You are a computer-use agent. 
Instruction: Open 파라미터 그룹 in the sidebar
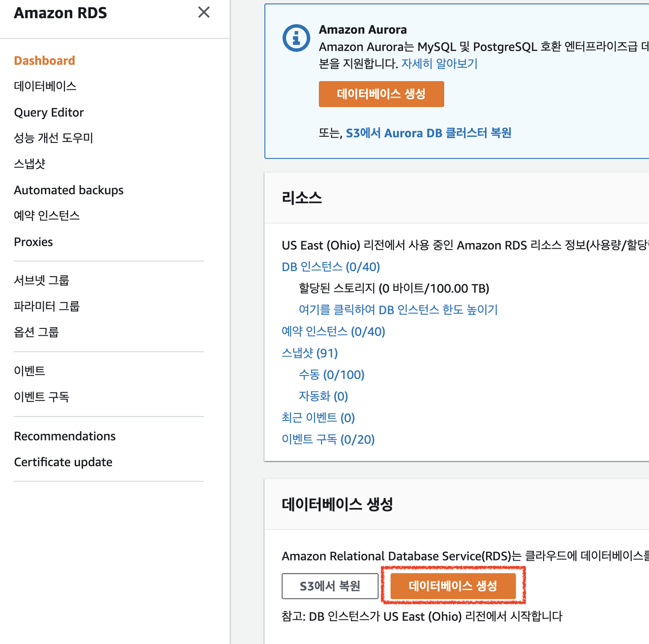point(47,306)
